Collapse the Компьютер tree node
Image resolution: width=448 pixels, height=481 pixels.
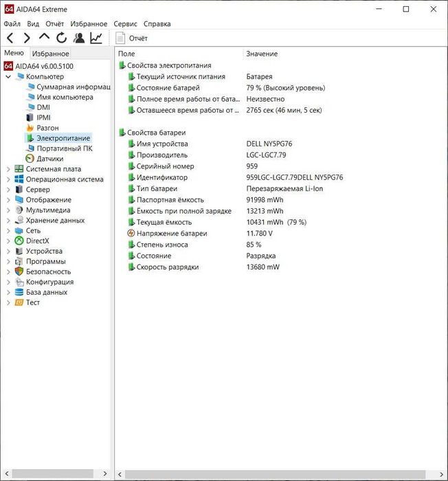coord(8,77)
